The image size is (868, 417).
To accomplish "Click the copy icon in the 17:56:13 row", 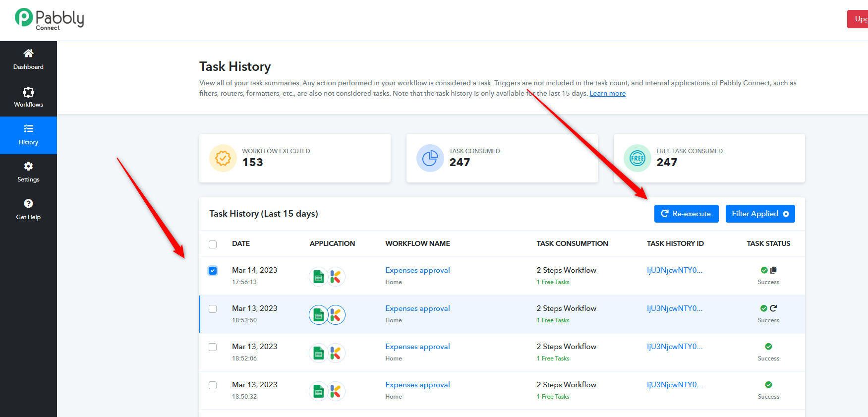I will pos(773,270).
